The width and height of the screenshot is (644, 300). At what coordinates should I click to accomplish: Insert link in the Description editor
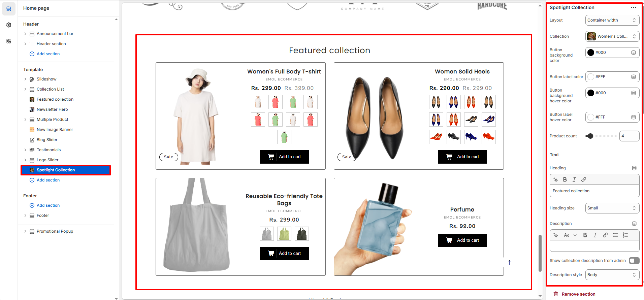point(605,235)
